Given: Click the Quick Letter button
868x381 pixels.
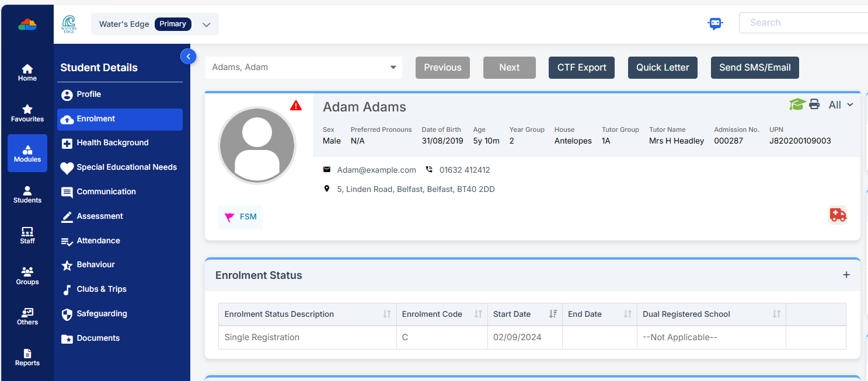Looking at the screenshot, I should 663,68.
